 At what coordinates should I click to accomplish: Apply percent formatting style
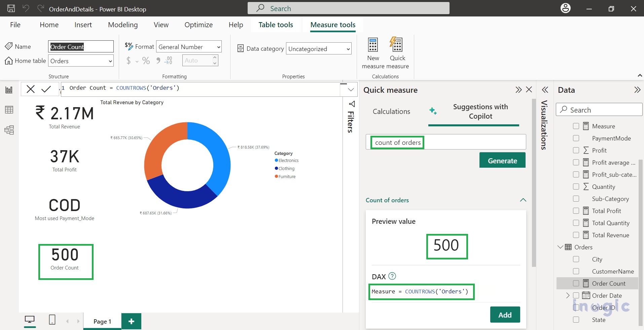(x=146, y=60)
